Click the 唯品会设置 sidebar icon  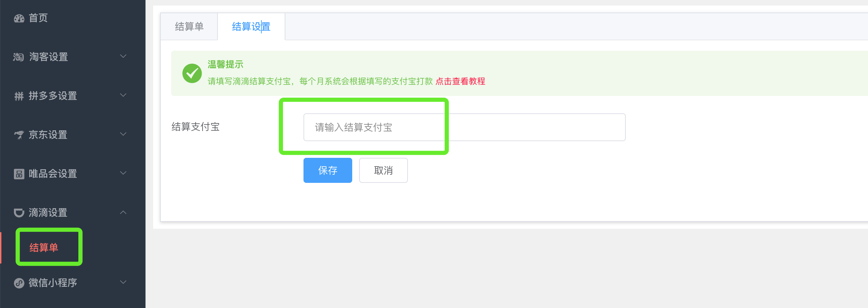19,174
